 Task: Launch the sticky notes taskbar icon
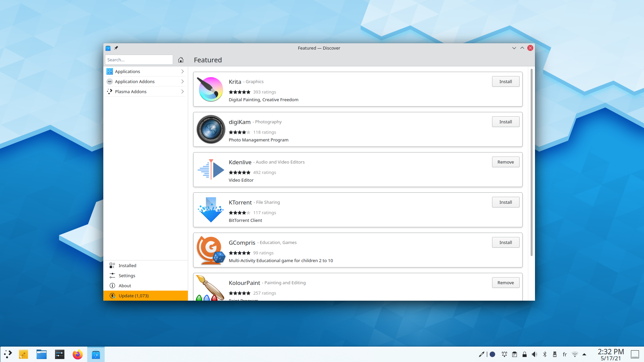point(23,354)
